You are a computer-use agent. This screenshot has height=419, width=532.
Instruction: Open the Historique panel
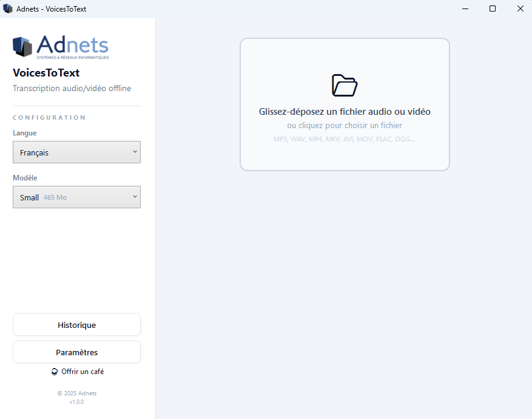[76, 325]
